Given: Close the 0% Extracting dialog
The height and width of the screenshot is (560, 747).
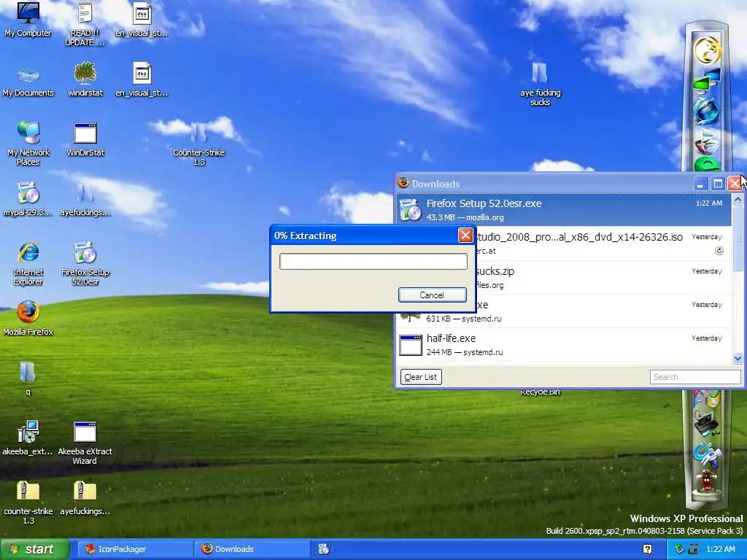Looking at the screenshot, I should (x=465, y=236).
